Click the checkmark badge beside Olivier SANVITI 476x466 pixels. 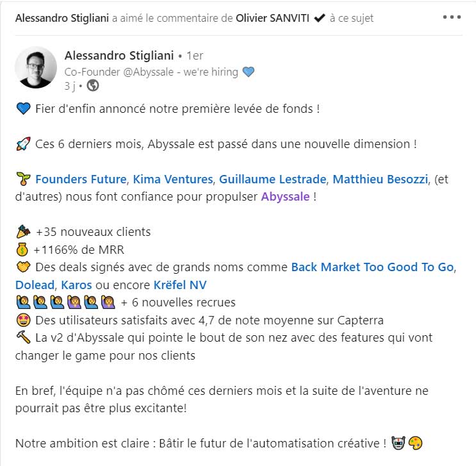(319, 18)
